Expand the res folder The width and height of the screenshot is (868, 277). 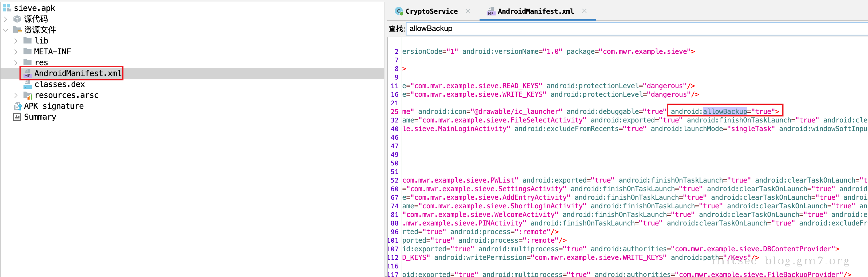coord(16,63)
